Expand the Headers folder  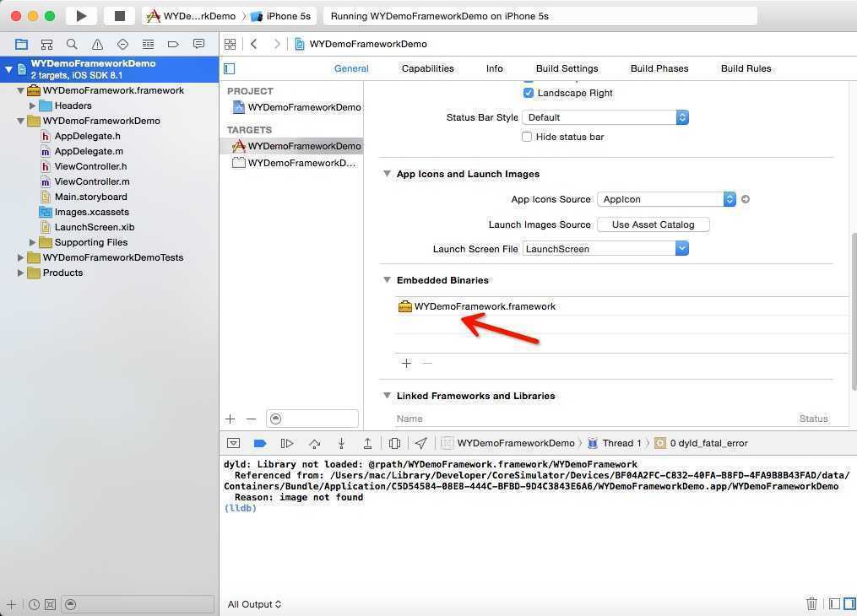(32, 105)
